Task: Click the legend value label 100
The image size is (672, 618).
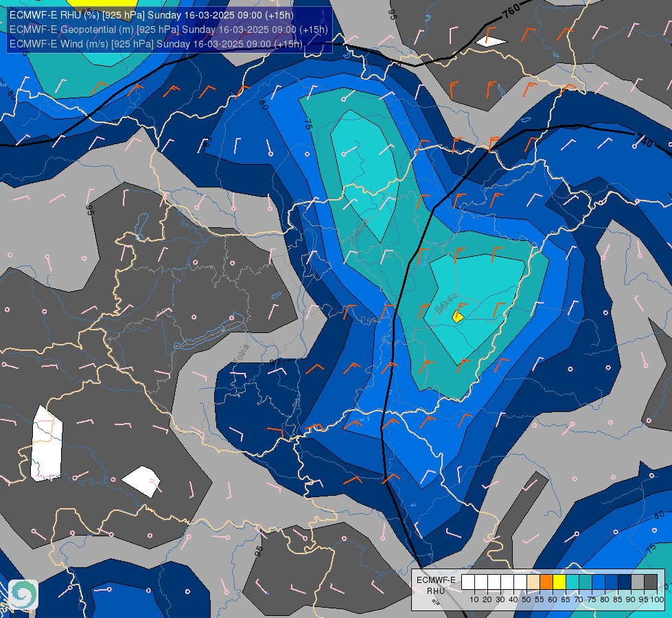Action: coord(657,599)
